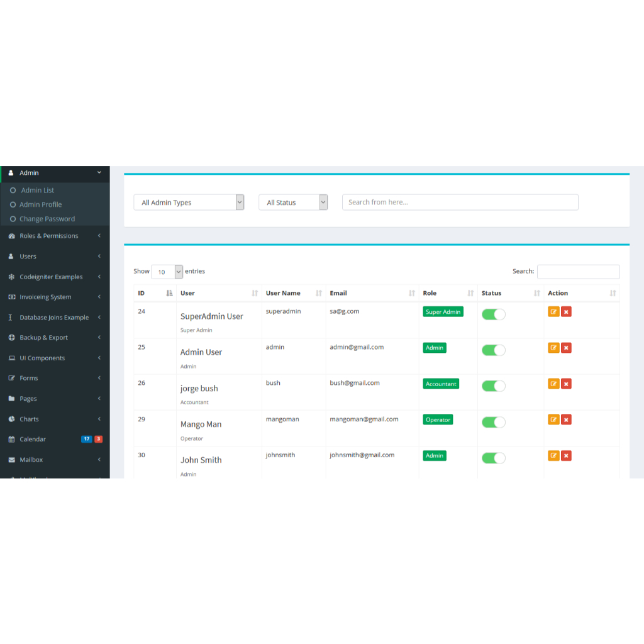Click the Role column sort icon
The image size is (644, 644).
tap(470, 293)
